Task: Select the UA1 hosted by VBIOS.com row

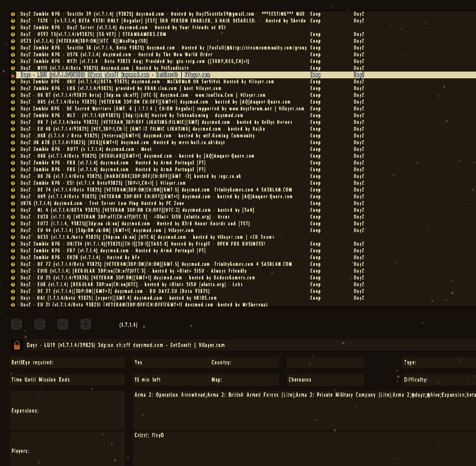Action: pos(243,298)
